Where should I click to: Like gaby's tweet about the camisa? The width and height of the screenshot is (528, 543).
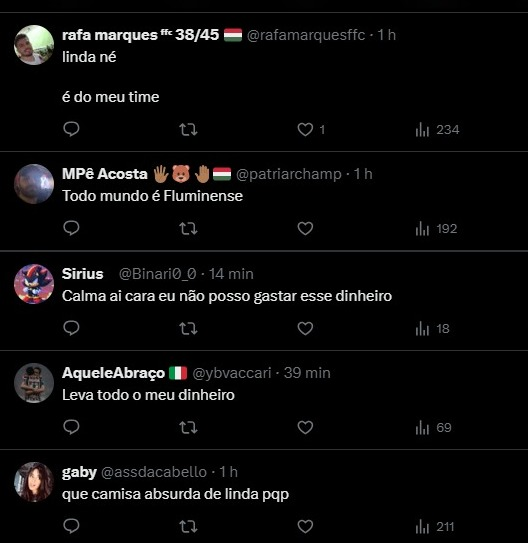[x=305, y=526]
